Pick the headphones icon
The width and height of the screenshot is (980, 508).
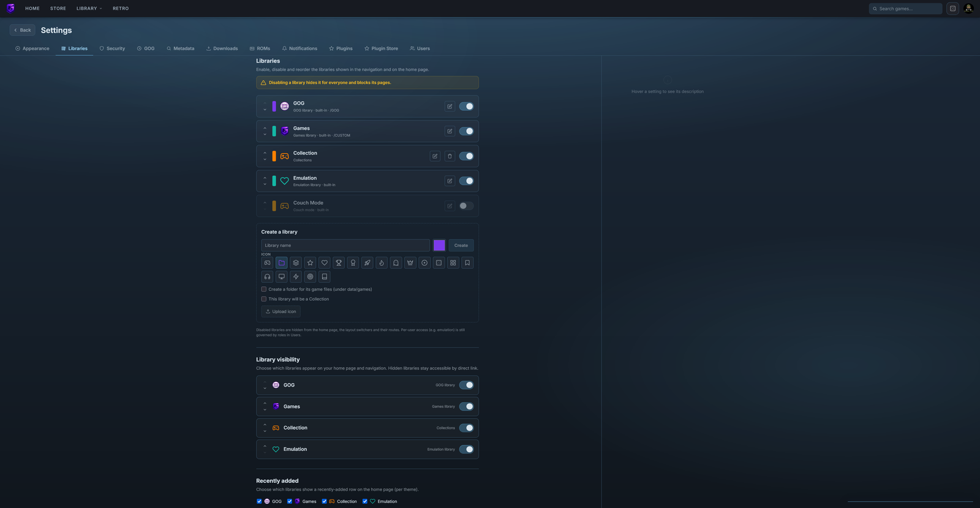pyautogui.click(x=267, y=277)
